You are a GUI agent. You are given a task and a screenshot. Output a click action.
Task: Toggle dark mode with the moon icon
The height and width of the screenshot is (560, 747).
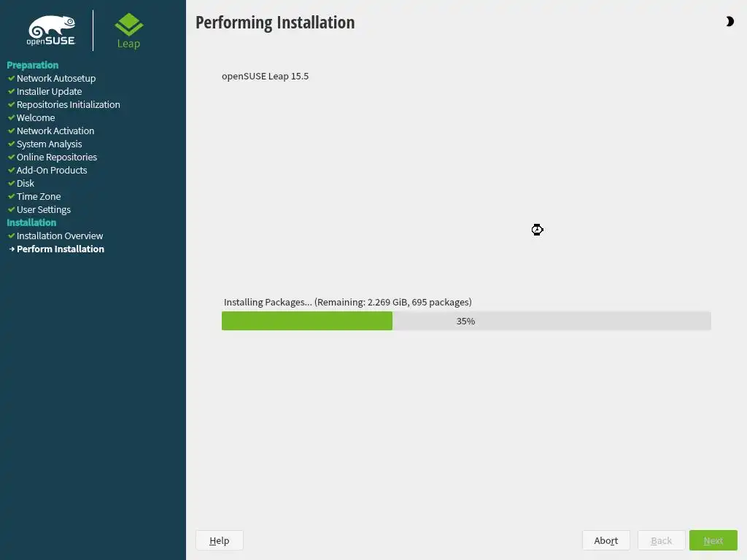[729, 21]
